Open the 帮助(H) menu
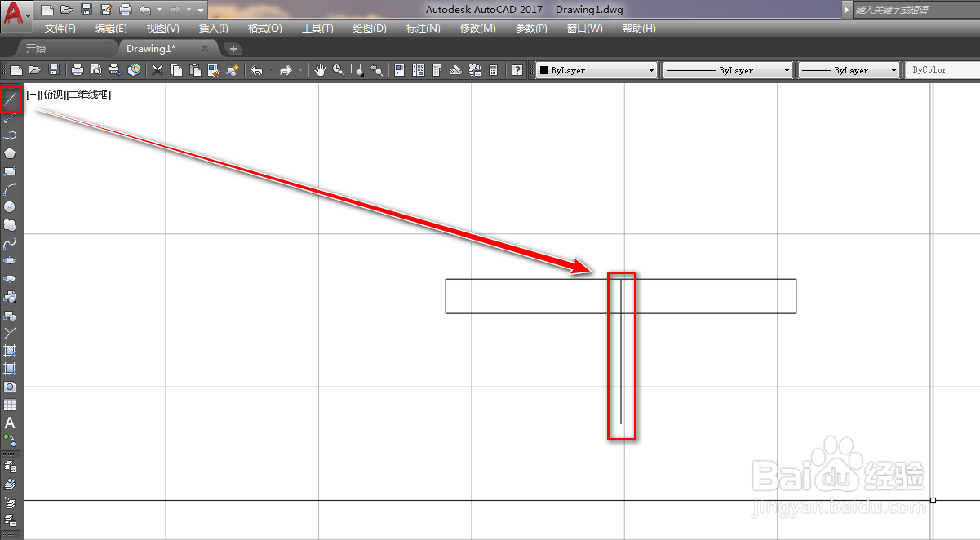The image size is (980, 540). [x=639, y=29]
